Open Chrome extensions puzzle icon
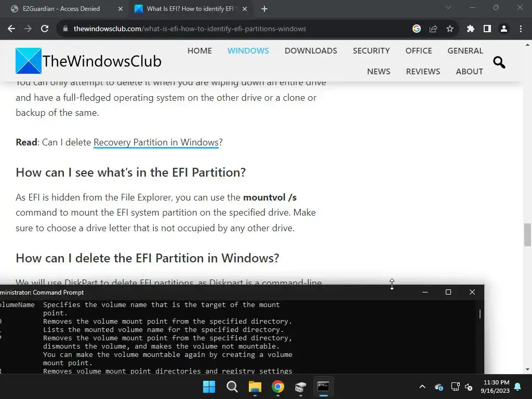Image resolution: width=532 pixels, height=399 pixels. [x=470, y=29]
